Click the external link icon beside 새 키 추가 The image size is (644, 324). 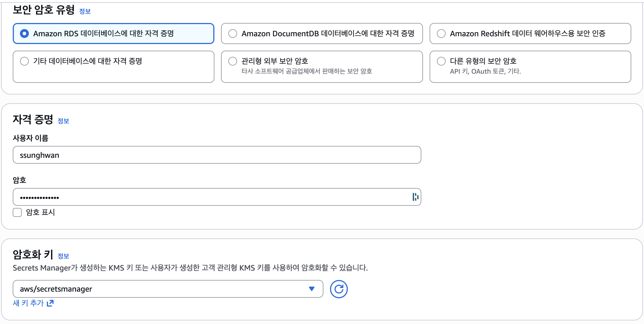tap(50, 303)
